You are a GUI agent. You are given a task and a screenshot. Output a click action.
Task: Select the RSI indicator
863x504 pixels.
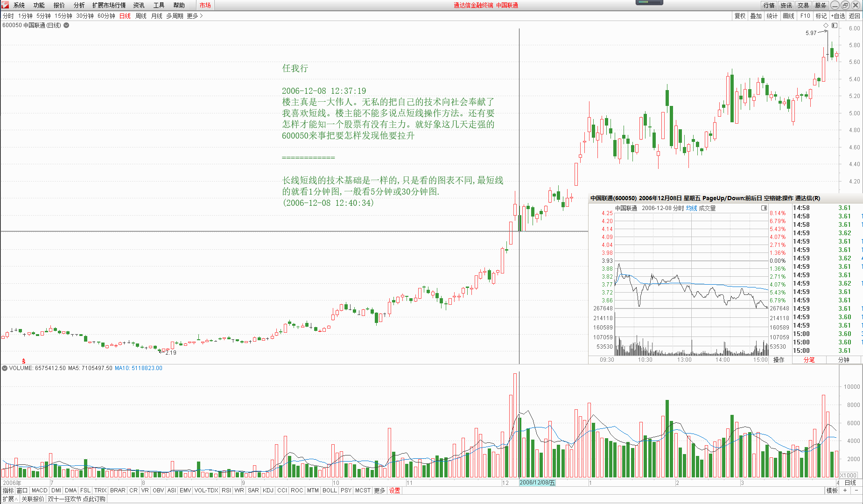pos(226,490)
